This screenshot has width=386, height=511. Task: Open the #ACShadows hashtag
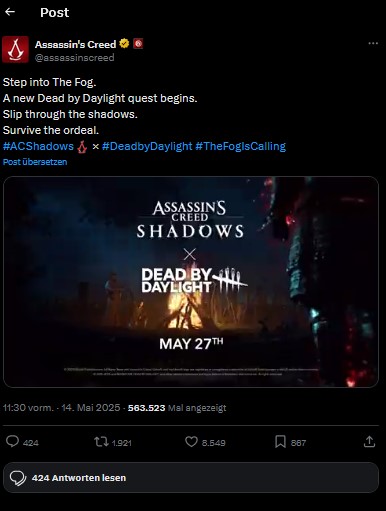[x=38, y=146]
